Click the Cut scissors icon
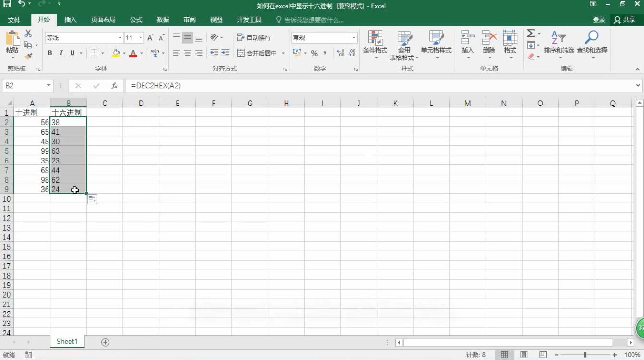Image resolution: width=644 pixels, height=360 pixels. coord(28,34)
